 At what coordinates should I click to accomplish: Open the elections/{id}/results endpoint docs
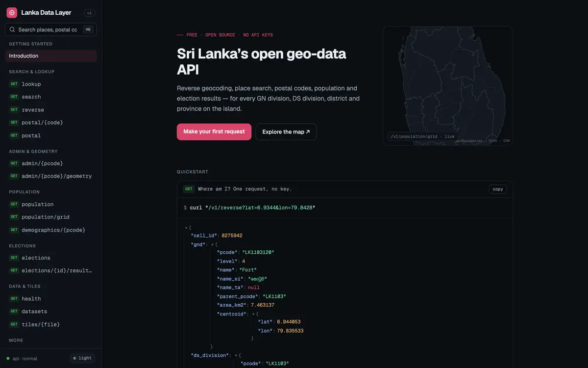(51, 270)
